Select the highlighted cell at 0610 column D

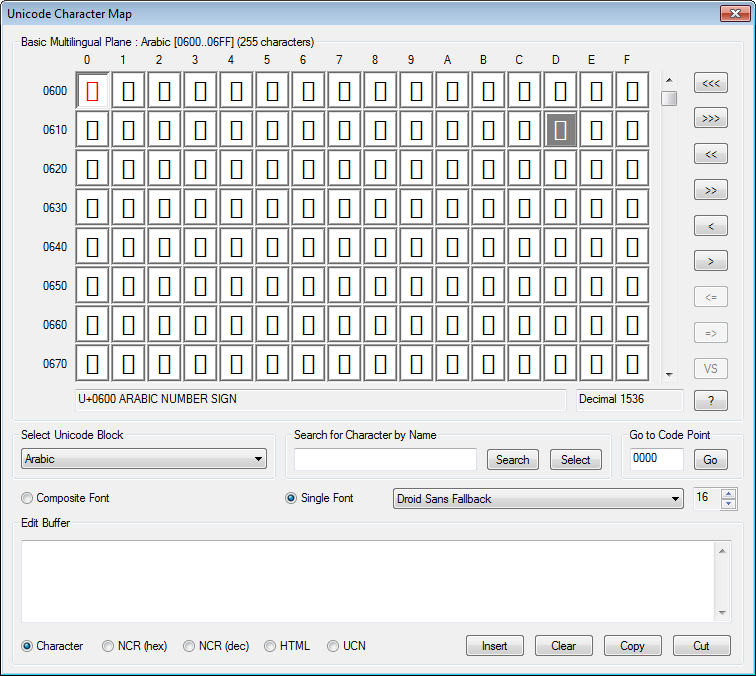click(560, 130)
